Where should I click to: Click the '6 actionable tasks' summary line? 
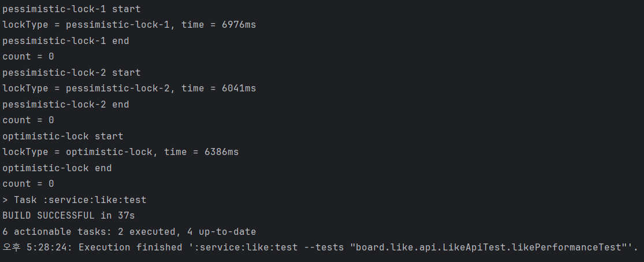[x=129, y=231]
